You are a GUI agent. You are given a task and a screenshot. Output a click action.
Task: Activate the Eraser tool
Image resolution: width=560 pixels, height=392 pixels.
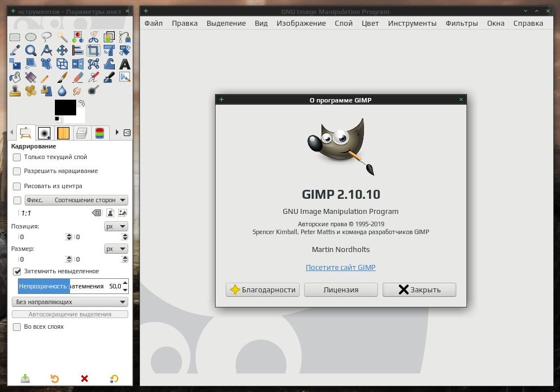point(77,77)
